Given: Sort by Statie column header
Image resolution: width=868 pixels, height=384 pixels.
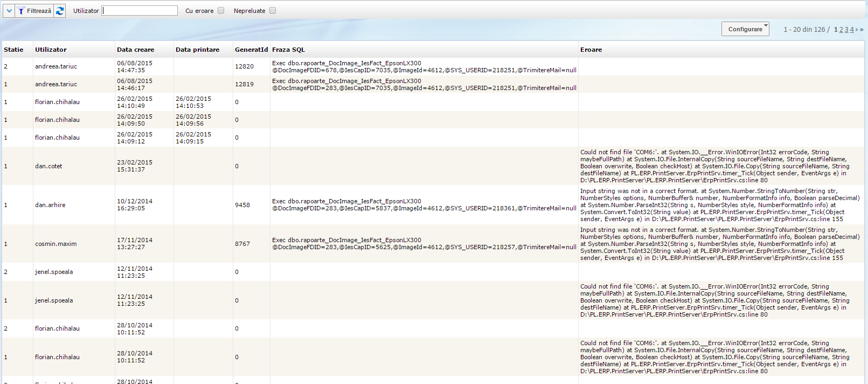Looking at the screenshot, I should [x=13, y=50].
